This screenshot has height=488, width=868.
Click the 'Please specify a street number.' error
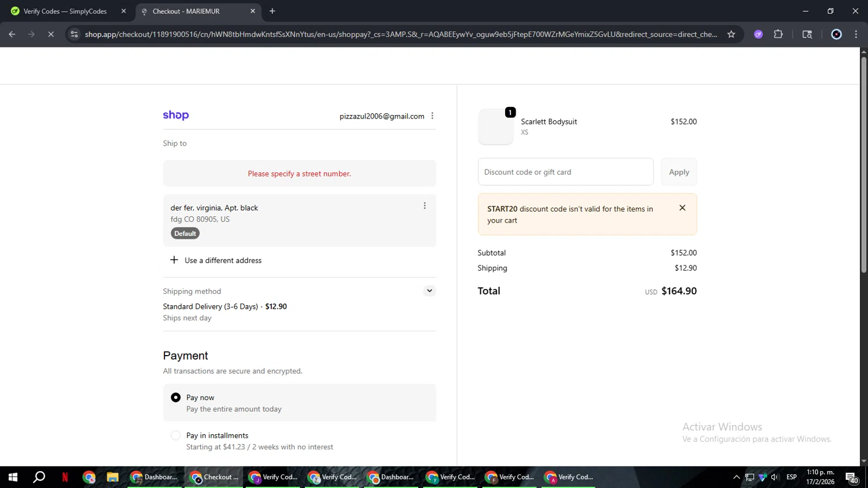[x=299, y=173]
